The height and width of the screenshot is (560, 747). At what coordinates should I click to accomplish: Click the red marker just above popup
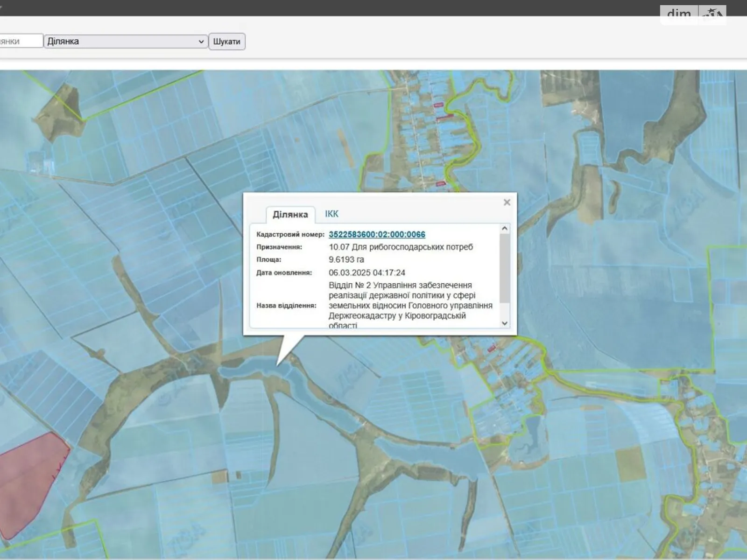point(440,184)
